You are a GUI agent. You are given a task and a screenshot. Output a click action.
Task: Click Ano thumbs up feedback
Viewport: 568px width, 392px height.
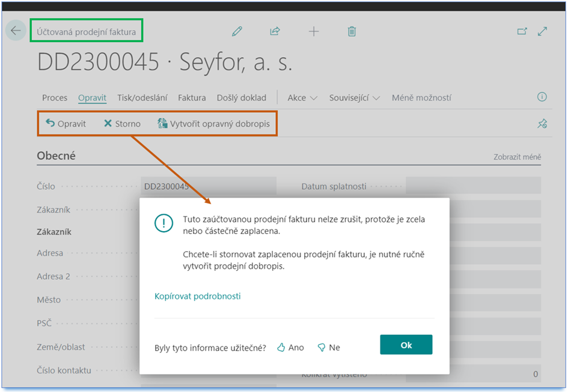pyautogui.click(x=290, y=348)
